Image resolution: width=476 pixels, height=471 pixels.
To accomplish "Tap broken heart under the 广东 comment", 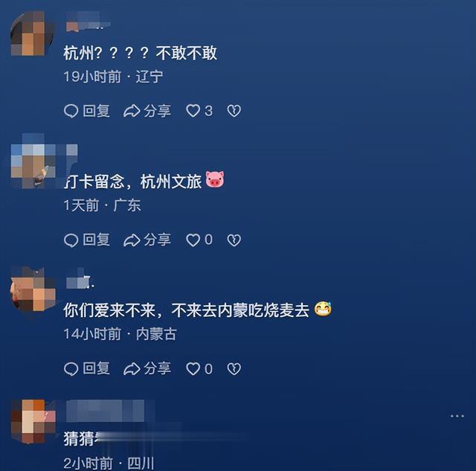I will pos(234,240).
